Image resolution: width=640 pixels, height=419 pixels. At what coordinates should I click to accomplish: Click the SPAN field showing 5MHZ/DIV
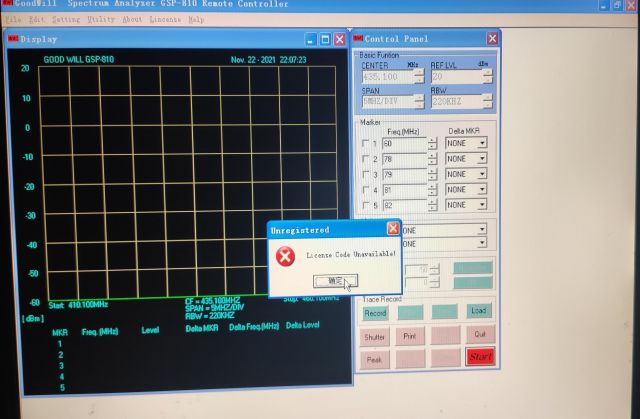click(387, 101)
